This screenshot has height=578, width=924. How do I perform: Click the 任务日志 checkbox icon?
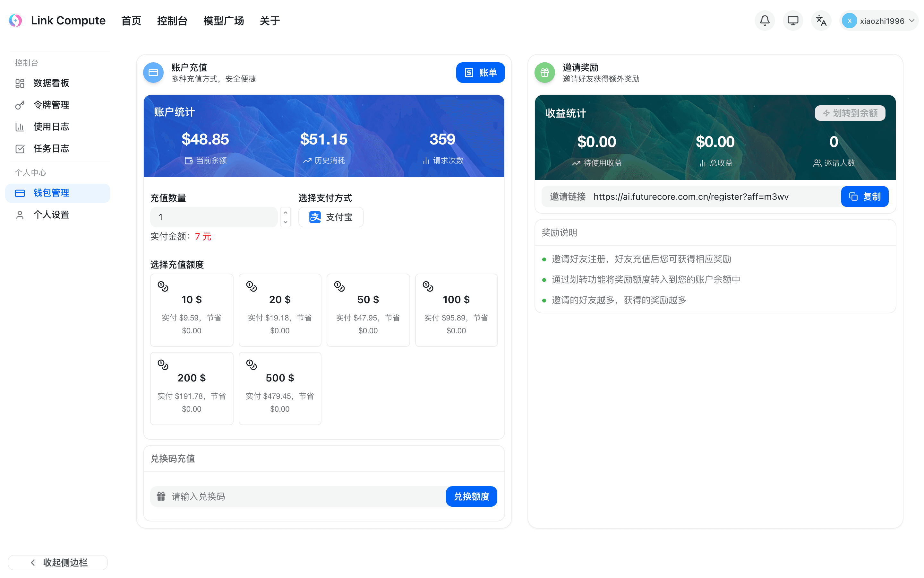(x=20, y=149)
